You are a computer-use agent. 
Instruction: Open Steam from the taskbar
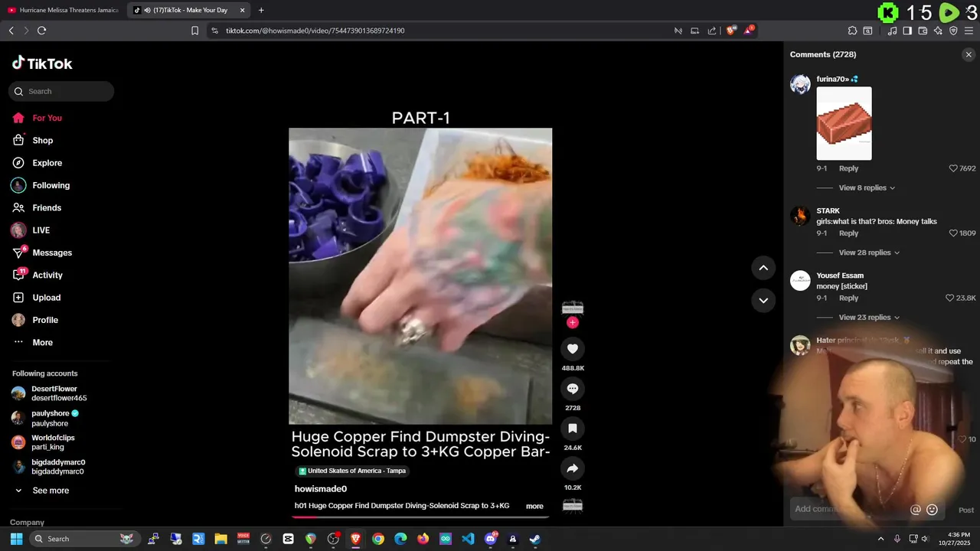coord(535,539)
